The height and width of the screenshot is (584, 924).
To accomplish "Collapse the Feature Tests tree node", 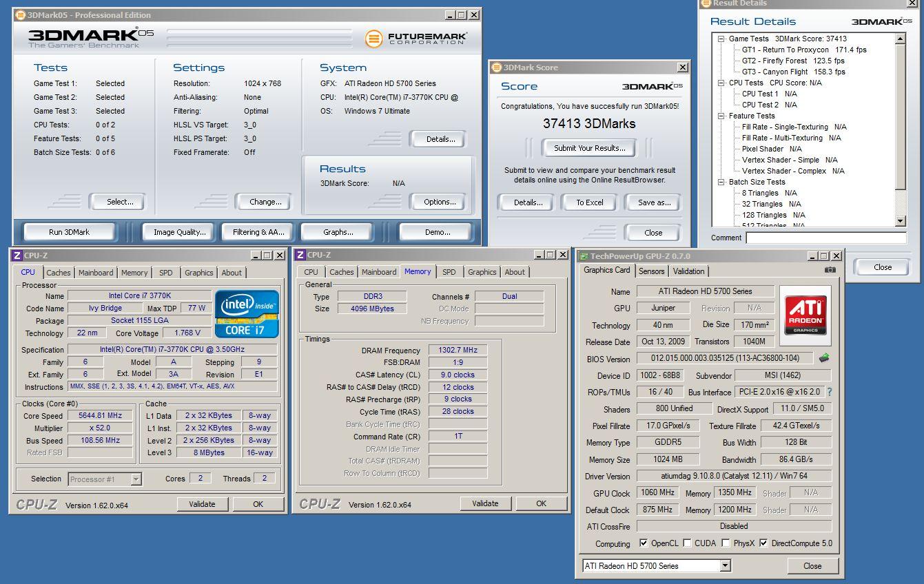I will pyautogui.click(x=721, y=116).
